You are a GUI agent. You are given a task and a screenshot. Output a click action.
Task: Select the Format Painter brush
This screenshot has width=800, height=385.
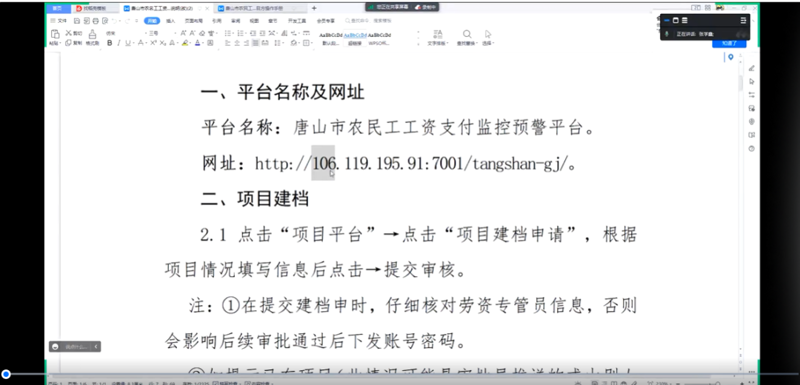(x=92, y=34)
